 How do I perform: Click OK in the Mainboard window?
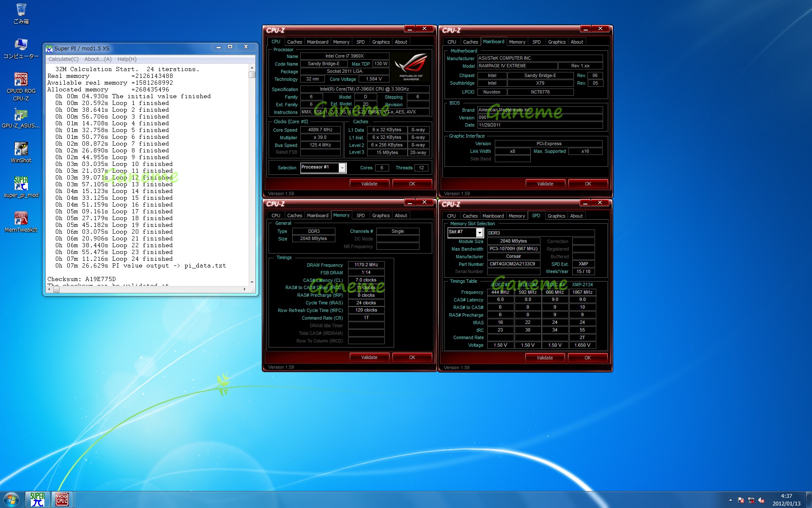[x=588, y=184]
